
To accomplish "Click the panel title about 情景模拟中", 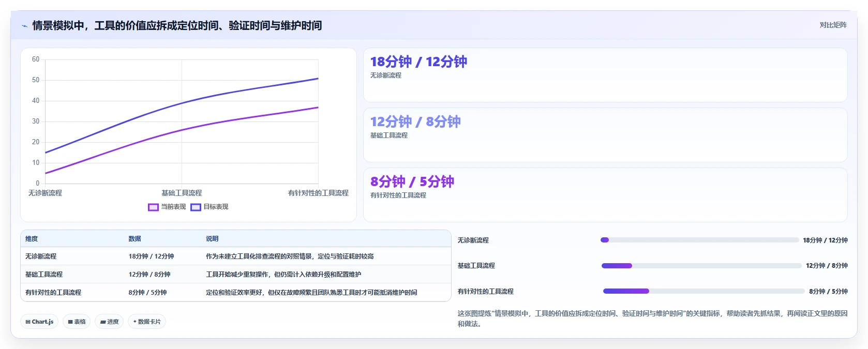I will click(x=177, y=25).
